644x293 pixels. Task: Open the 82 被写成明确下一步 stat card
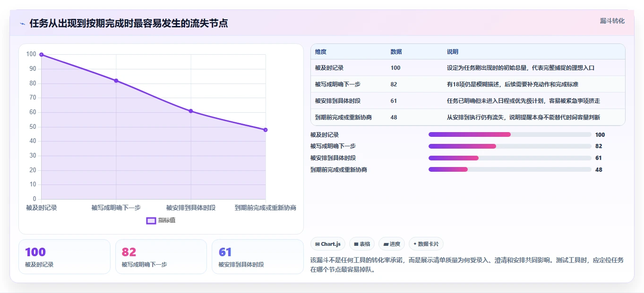[x=161, y=257]
